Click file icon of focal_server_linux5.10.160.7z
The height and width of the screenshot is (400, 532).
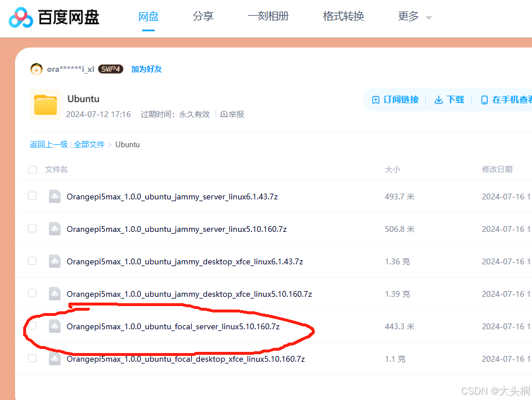[x=54, y=326]
